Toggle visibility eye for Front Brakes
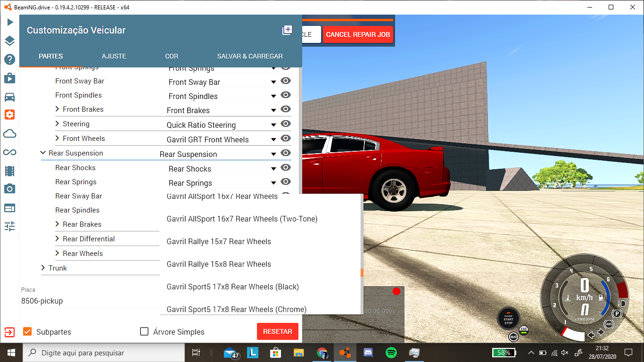Viewport: 644px width, 362px height. pyautogui.click(x=286, y=109)
